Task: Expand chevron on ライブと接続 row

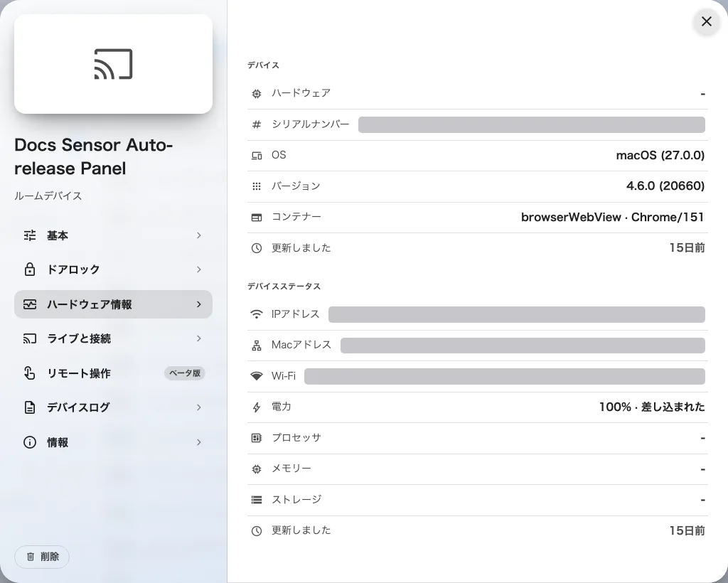Action: tap(199, 338)
